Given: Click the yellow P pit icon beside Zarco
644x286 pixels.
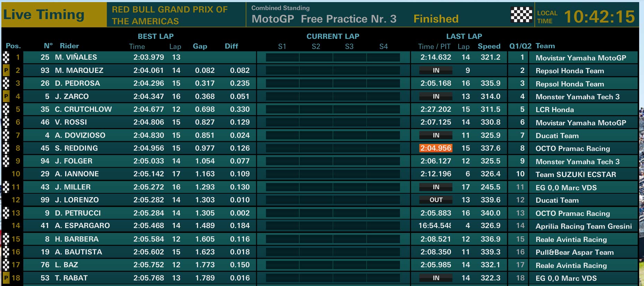Looking at the screenshot, I should coord(6,96).
